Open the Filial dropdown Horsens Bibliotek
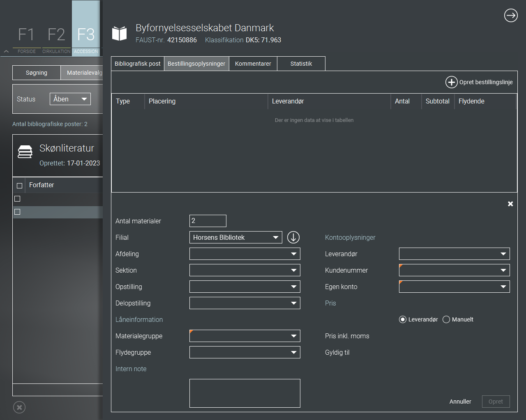This screenshot has width=526, height=420. pyautogui.click(x=236, y=237)
